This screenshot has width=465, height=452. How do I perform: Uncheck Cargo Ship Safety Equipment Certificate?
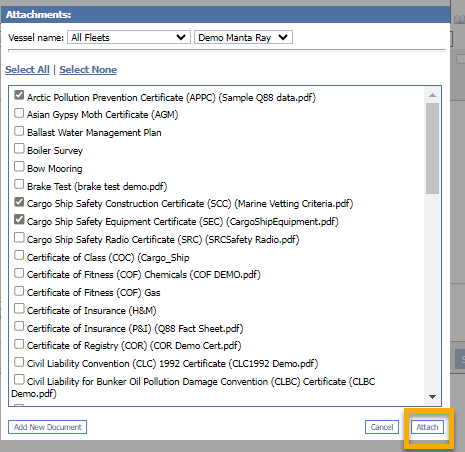point(19,220)
